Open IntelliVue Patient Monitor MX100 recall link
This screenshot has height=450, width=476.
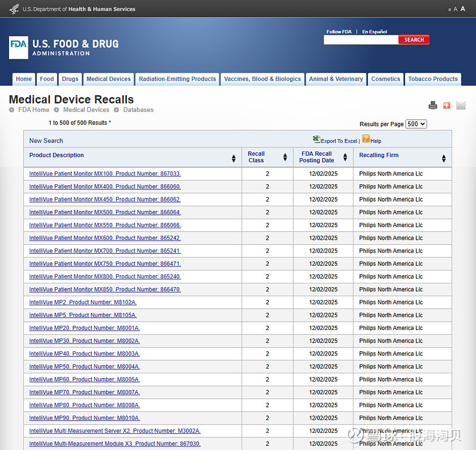click(105, 174)
